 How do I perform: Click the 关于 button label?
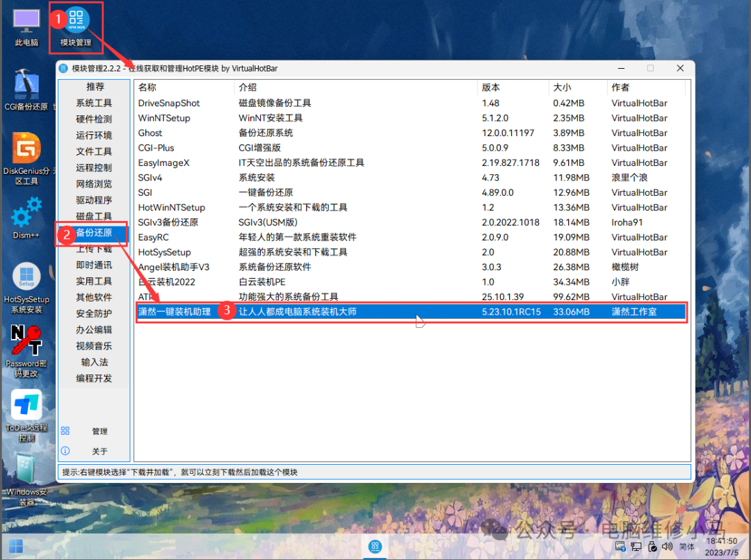pos(99,452)
